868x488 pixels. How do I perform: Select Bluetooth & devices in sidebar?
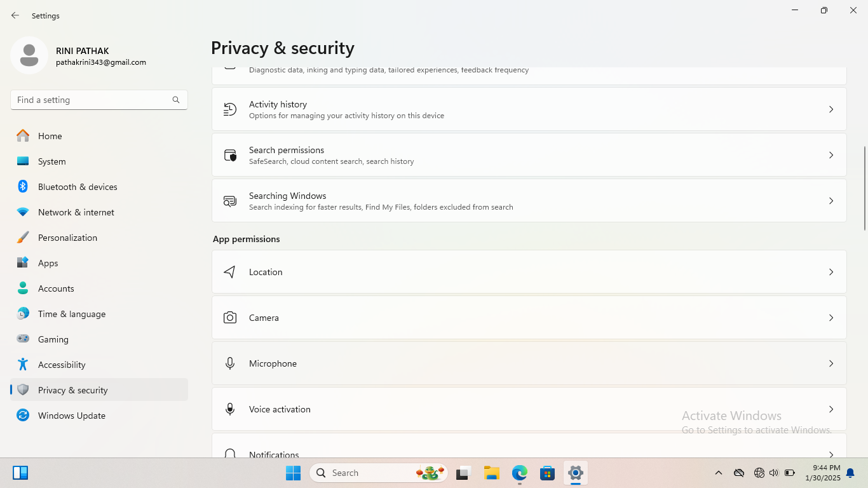77,187
